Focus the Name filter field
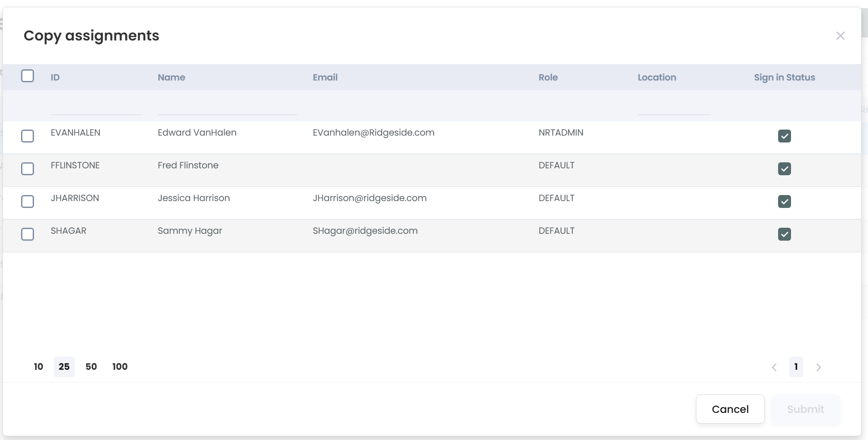This screenshot has height=440, width=868. click(228, 106)
